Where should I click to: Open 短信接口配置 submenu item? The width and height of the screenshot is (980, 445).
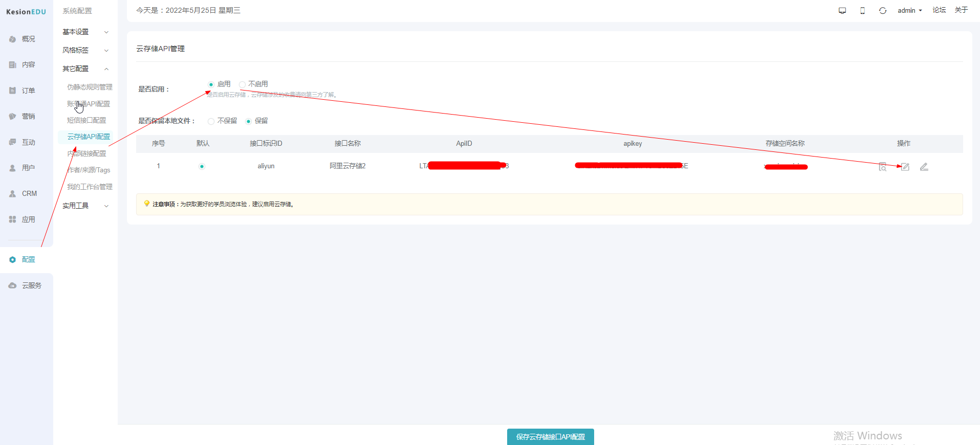point(86,120)
